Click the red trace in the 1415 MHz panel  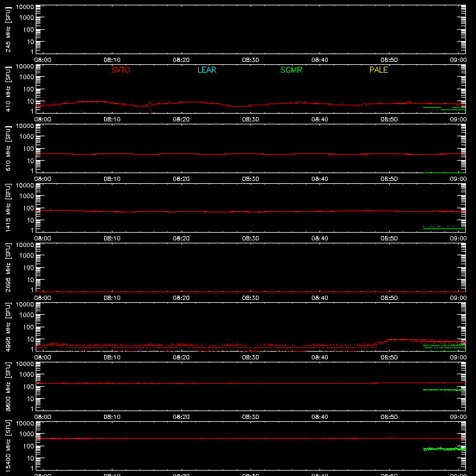point(250,212)
